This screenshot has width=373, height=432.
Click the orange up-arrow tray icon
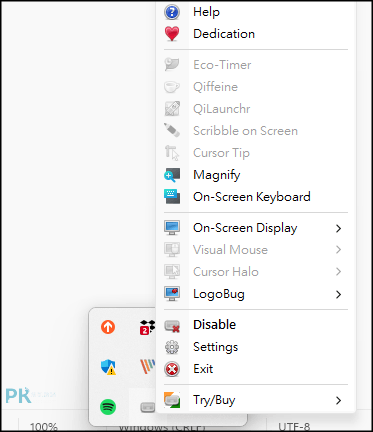[x=108, y=327]
